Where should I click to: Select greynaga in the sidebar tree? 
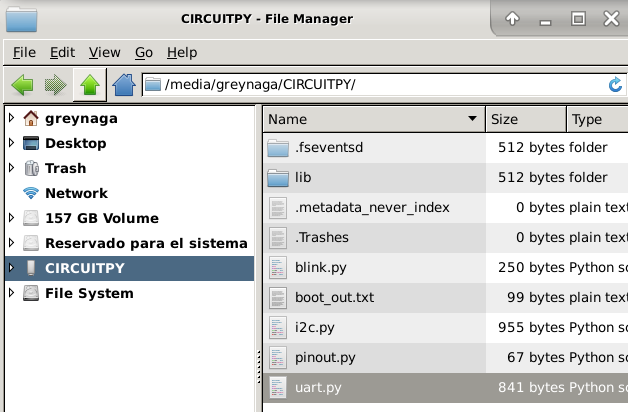tap(81, 119)
